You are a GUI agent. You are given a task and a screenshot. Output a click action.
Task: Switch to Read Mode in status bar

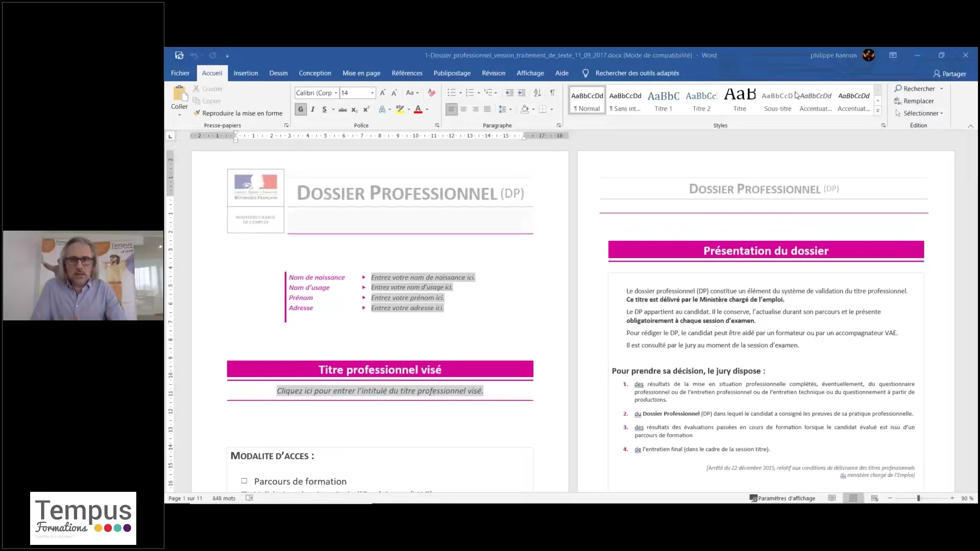pos(832,498)
